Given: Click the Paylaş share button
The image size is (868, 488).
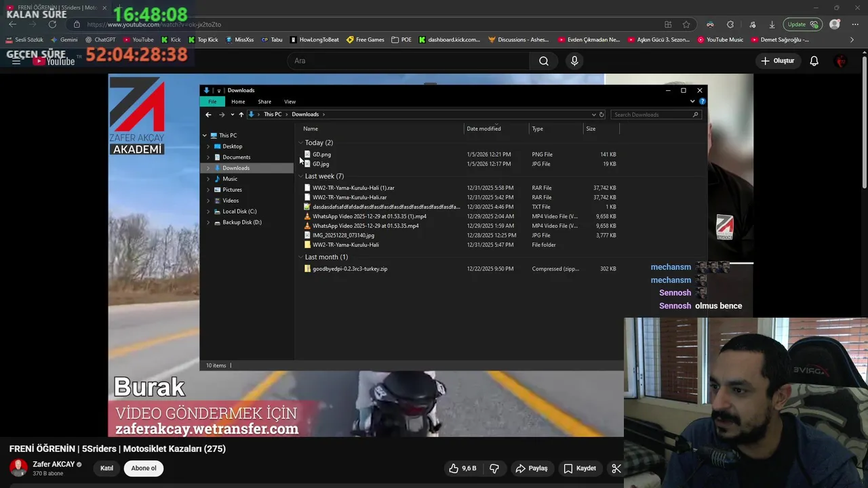Looking at the screenshot, I should pos(532,468).
